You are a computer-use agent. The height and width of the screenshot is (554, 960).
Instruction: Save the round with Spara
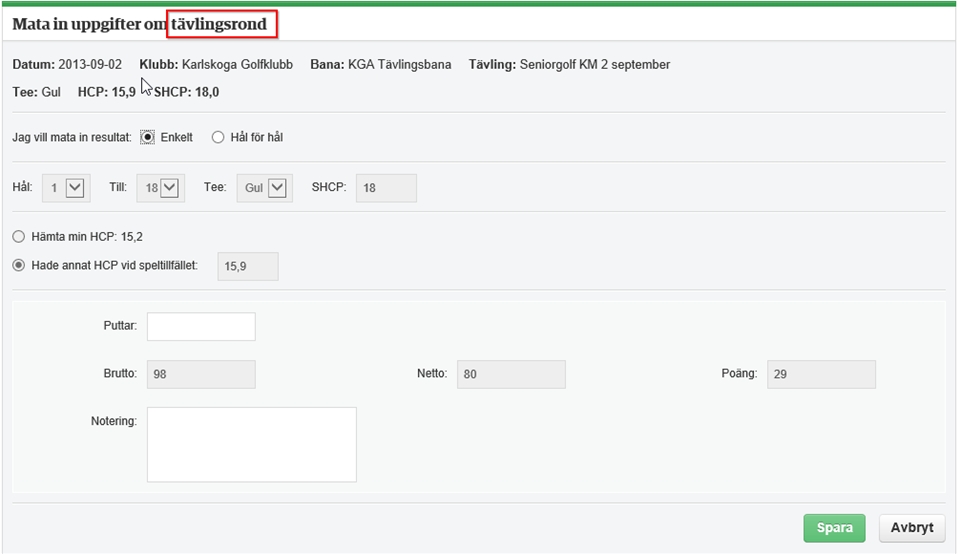click(834, 528)
